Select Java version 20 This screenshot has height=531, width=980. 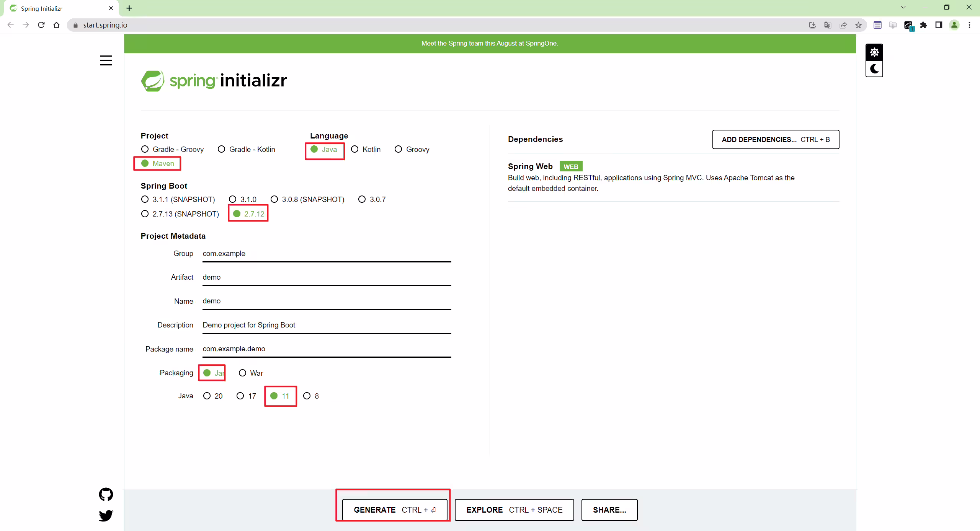213,396
